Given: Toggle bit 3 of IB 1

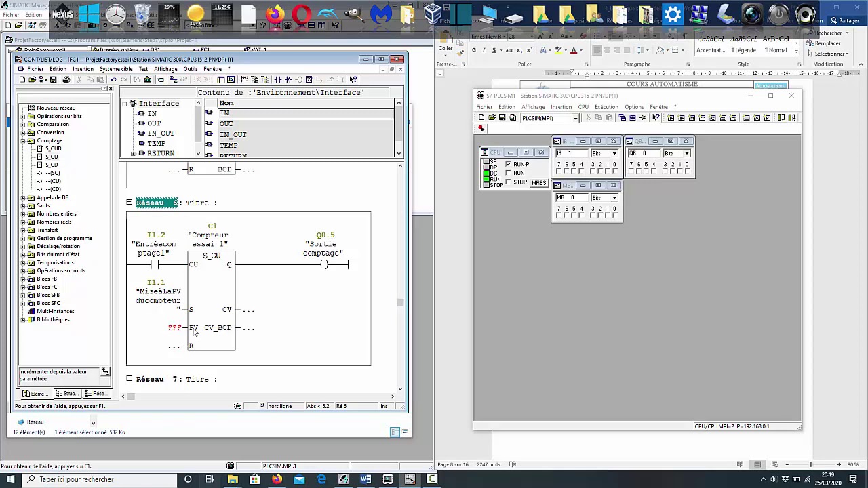Looking at the screenshot, I should click(x=592, y=171).
